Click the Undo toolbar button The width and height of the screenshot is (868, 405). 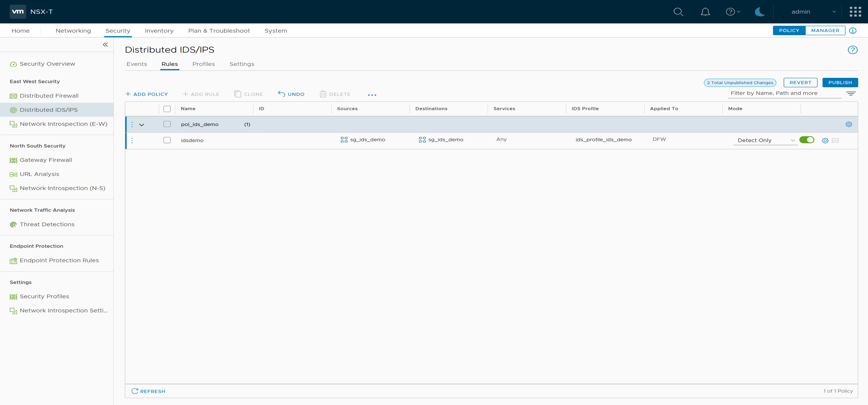(291, 94)
